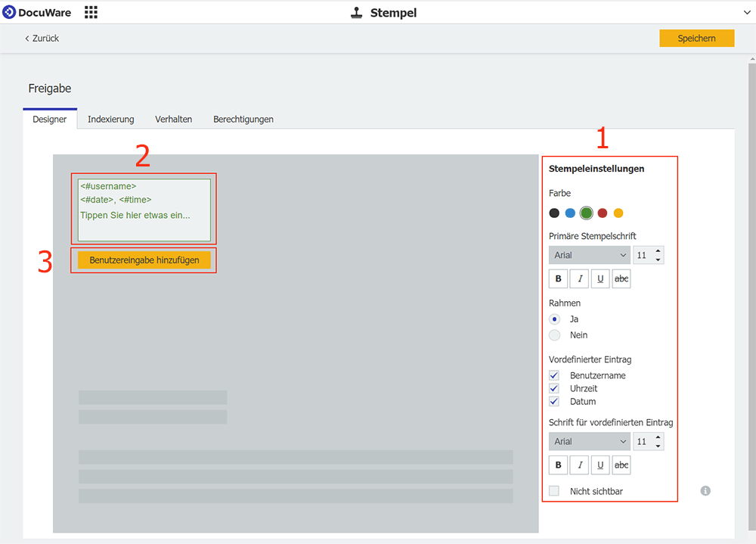Select Nein for the Rahmen option
Screen dimensions: 756x544
pos(555,335)
